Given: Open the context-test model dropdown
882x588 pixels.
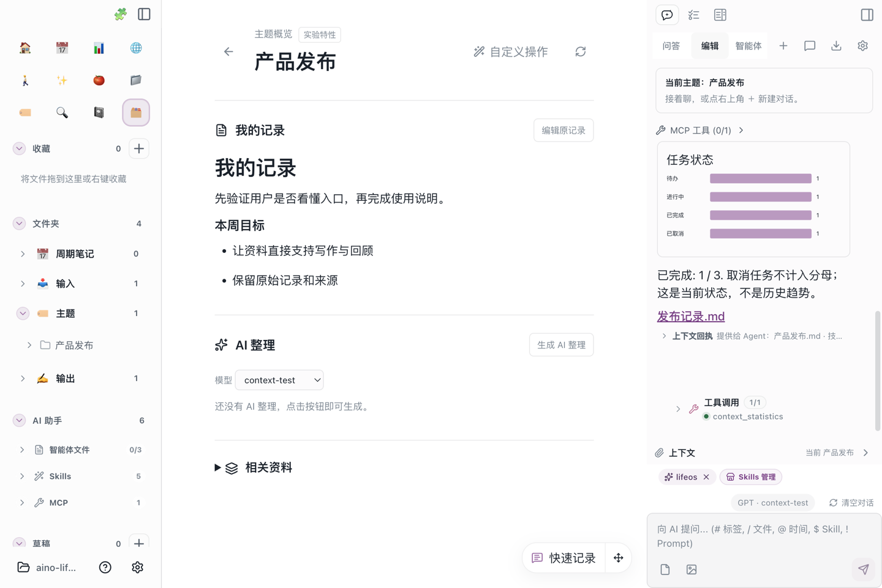Looking at the screenshot, I should point(279,380).
